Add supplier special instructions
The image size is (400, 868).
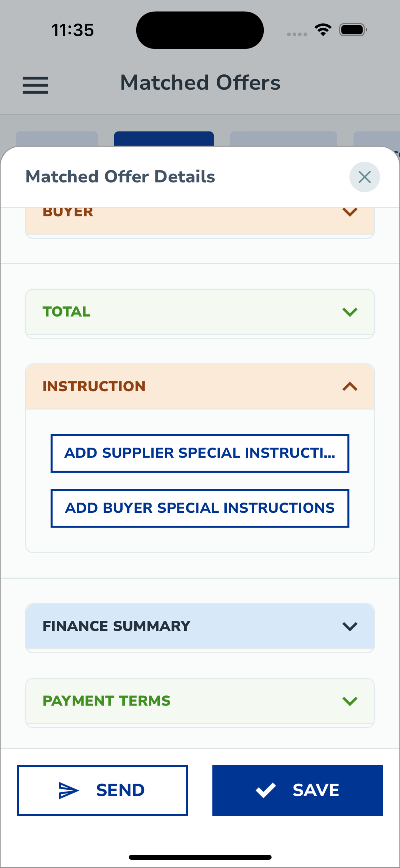coord(200,453)
